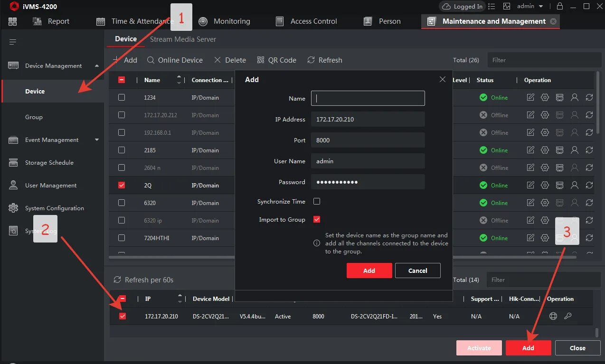This screenshot has height=364, width=605.
Task: Edit device 7204HTHI with the pencil icon
Action: [530, 238]
